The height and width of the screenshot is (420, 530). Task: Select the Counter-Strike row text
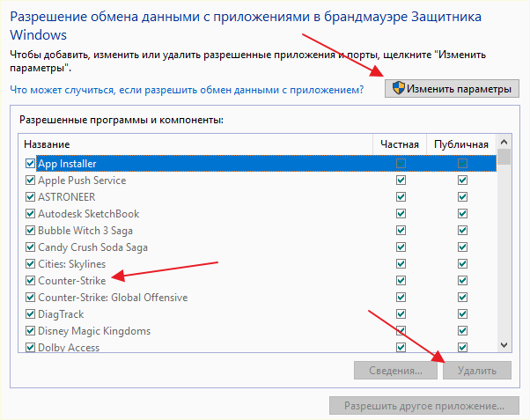tap(72, 281)
